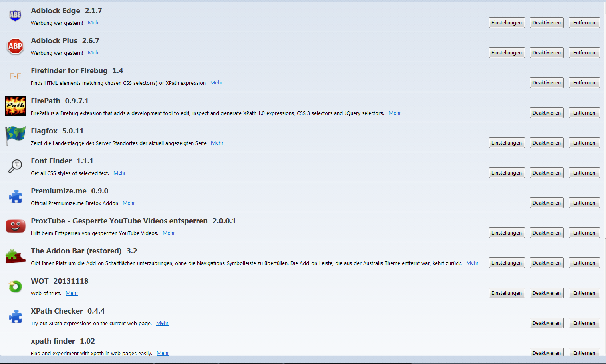Open Mehr link for Adblock Edge

pyautogui.click(x=94, y=23)
